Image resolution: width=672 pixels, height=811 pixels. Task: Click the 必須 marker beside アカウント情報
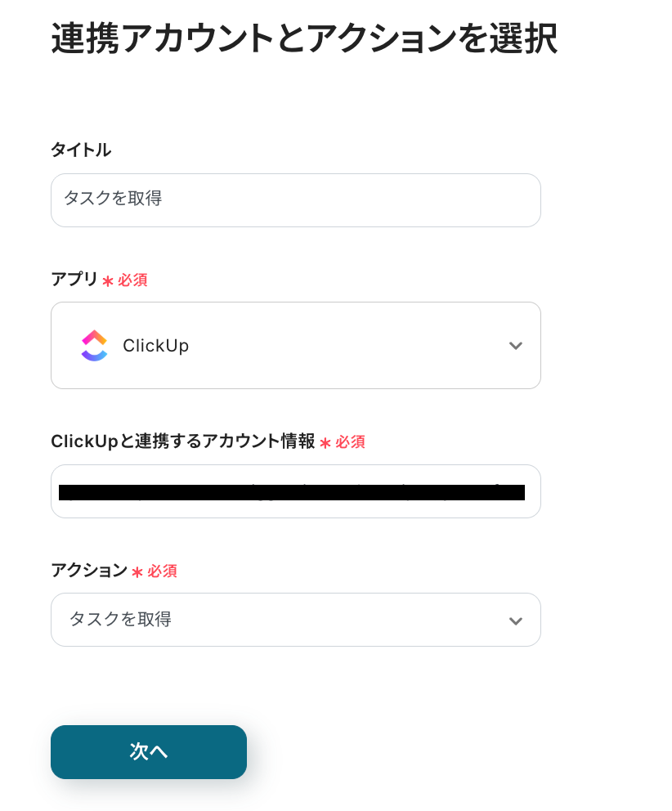tap(350, 441)
